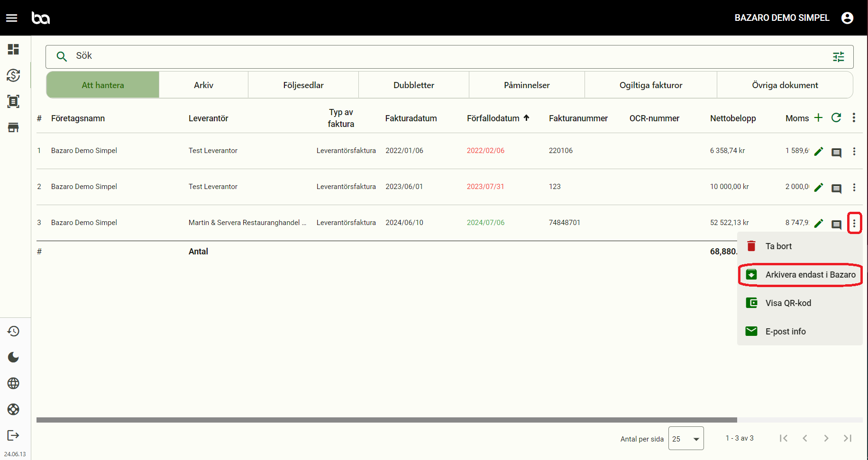Sort by Fakturanummer column header
This screenshot has width=868, height=460.
(x=578, y=118)
